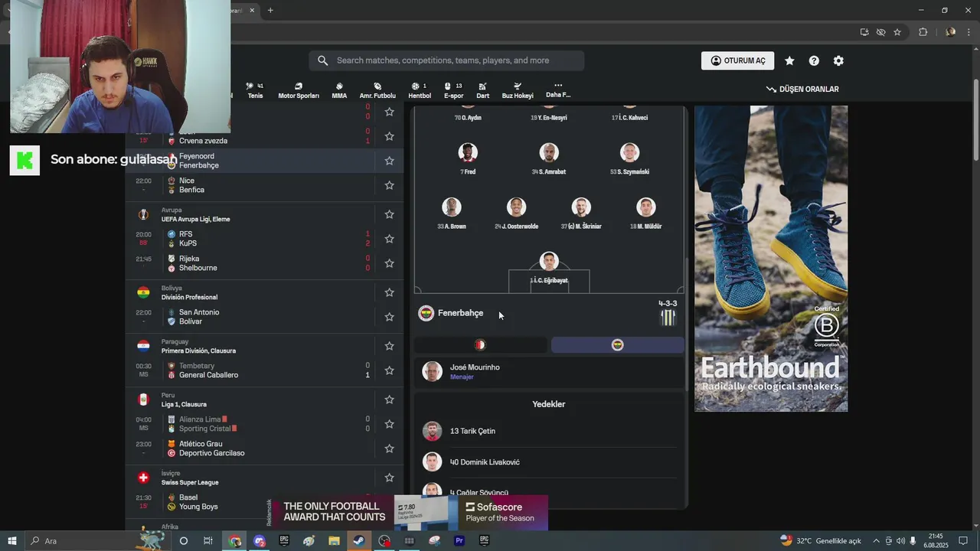The height and width of the screenshot is (551, 980).
Task: Open the Motor Sporları category
Action: point(299,90)
